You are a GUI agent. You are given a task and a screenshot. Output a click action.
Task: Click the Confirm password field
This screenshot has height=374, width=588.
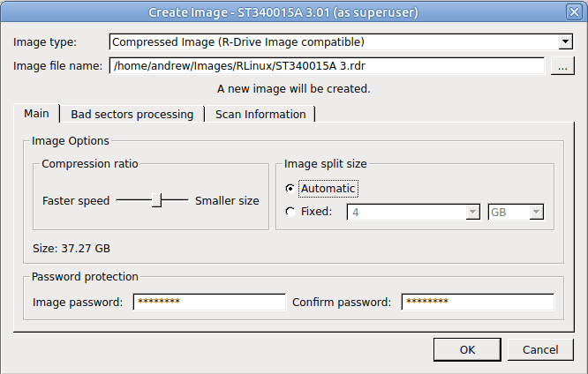[478, 302]
